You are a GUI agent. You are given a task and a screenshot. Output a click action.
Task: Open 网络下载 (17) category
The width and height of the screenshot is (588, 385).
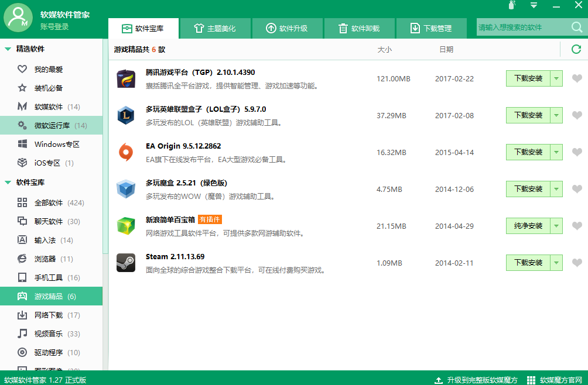tap(52, 315)
